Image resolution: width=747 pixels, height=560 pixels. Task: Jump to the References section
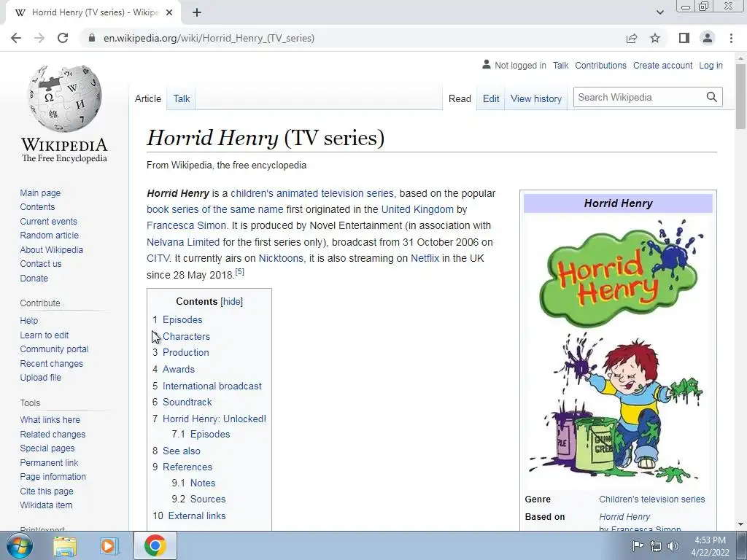coord(187,467)
